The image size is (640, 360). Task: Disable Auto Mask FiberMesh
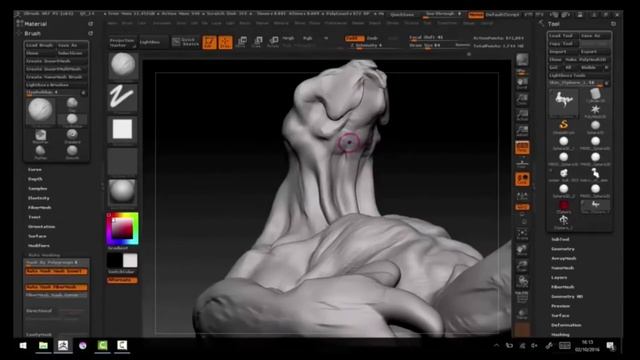tap(56, 287)
